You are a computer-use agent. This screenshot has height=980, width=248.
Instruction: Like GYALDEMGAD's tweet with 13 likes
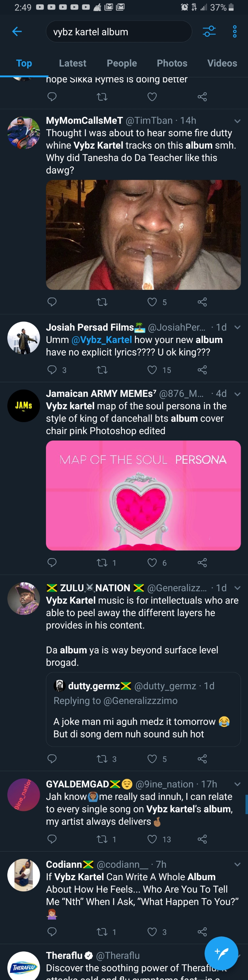click(152, 839)
